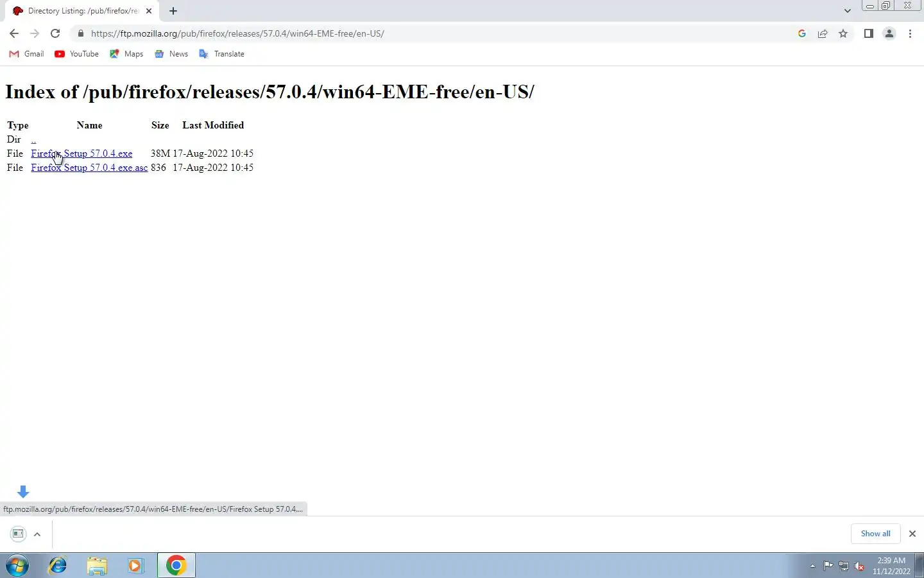Viewport: 924px width, 578px height.
Task: Open Firefox Setup 57.0.4.exe.asc link
Action: tap(89, 168)
